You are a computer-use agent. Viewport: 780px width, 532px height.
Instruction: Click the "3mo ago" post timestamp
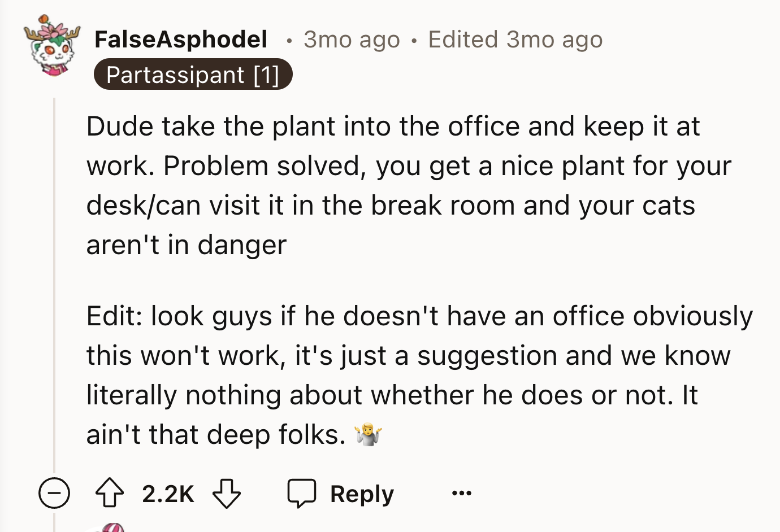click(x=352, y=40)
